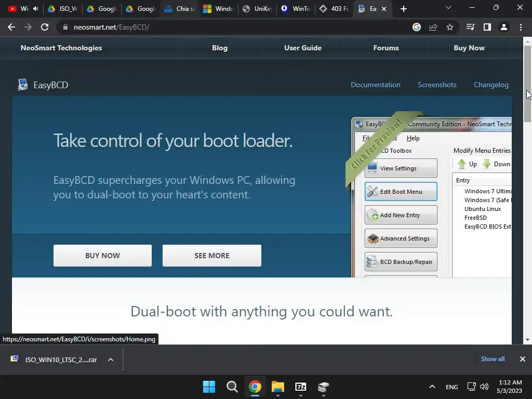Screen dimensions: 532x399
Task: Click BCD Backup/Repair in preview image
Action: point(401,262)
